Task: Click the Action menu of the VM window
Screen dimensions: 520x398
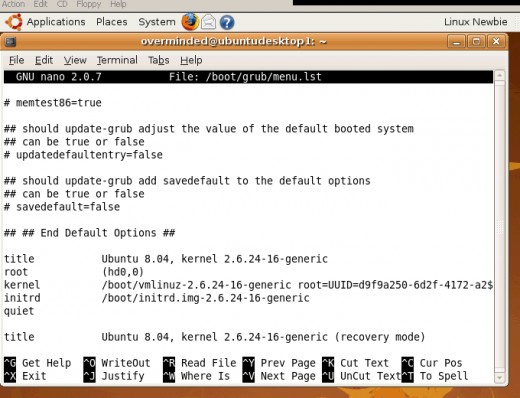Action: coord(13,4)
